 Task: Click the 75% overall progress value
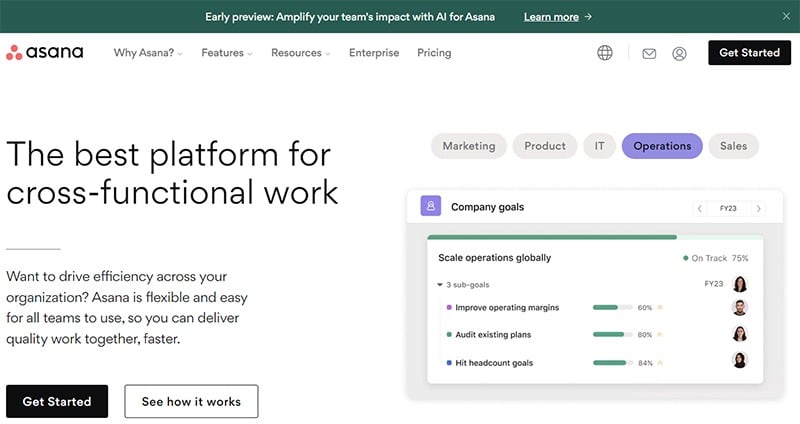740,258
